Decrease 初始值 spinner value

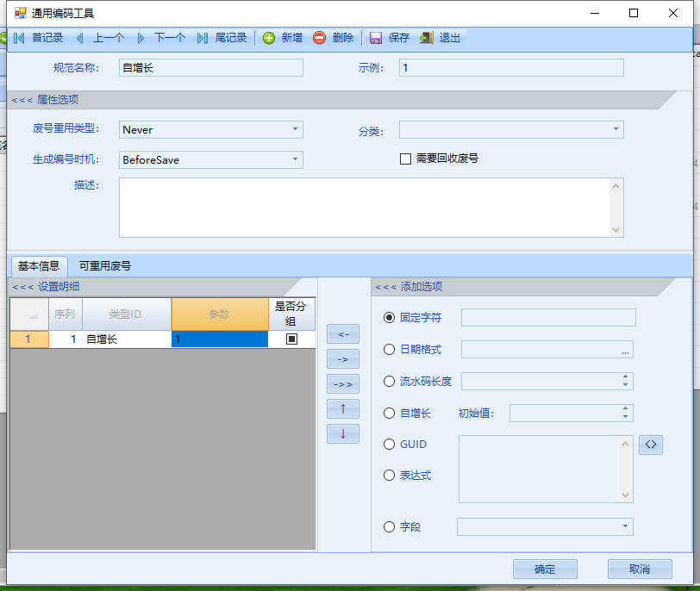[626, 417]
